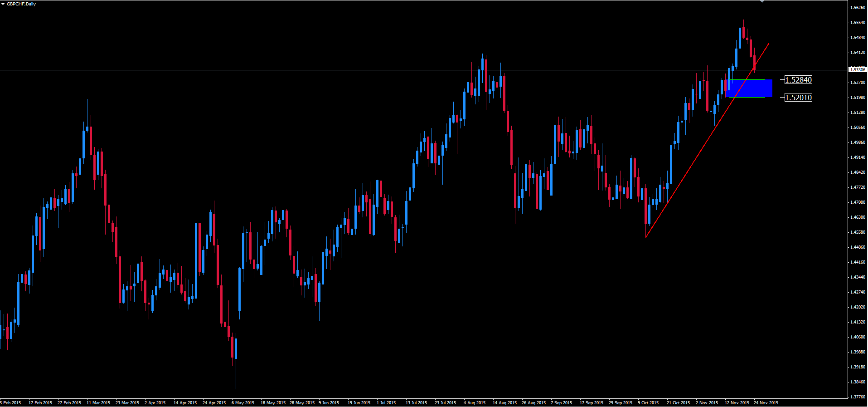Click the 1.37760 price scale label
The height and width of the screenshot is (407, 868).
pyautogui.click(x=858, y=397)
